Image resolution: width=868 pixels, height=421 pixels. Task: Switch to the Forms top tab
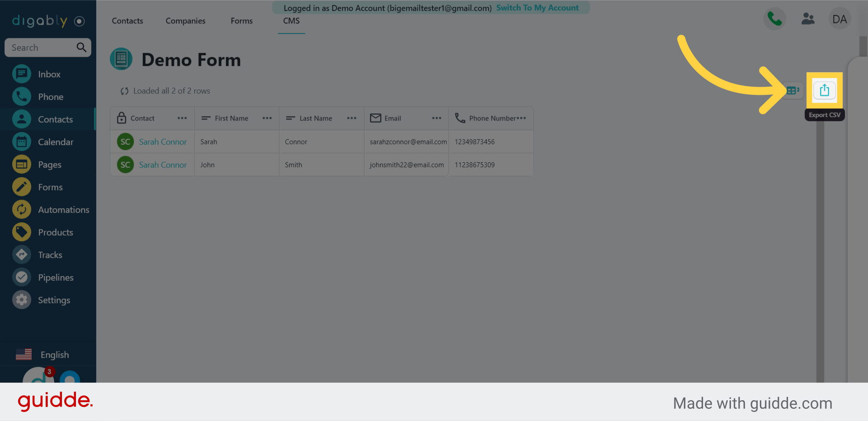[241, 21]
